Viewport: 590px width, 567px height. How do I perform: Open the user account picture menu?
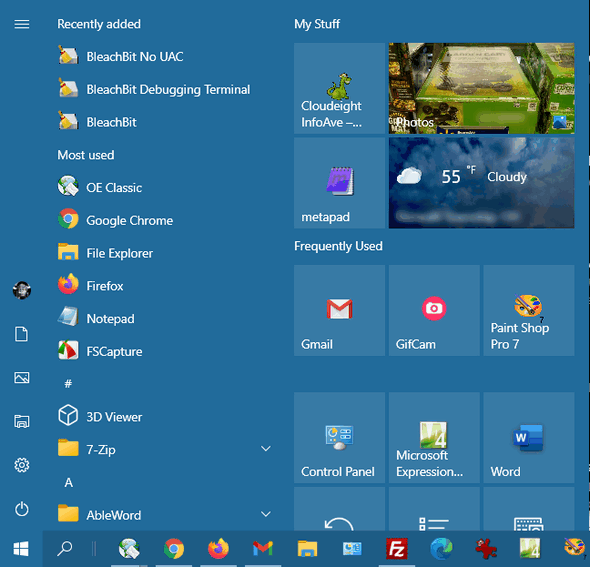click(x=21, y=290)
